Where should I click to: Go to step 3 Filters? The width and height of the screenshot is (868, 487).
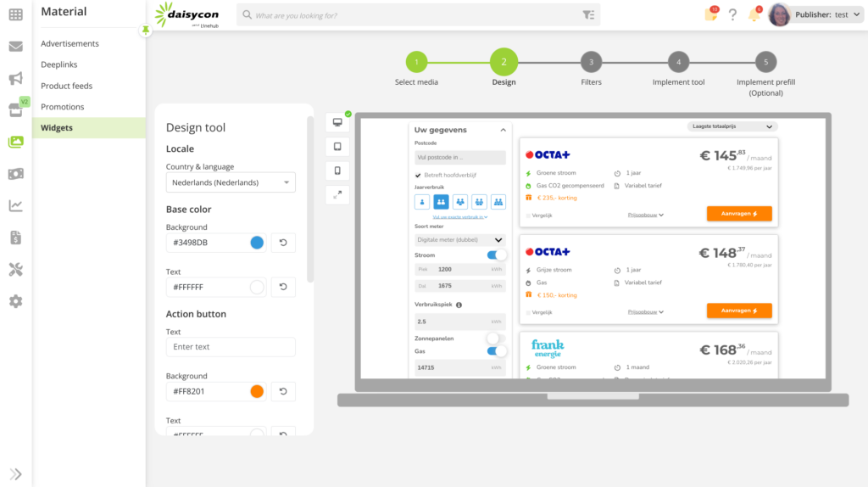tap(591, 62)
